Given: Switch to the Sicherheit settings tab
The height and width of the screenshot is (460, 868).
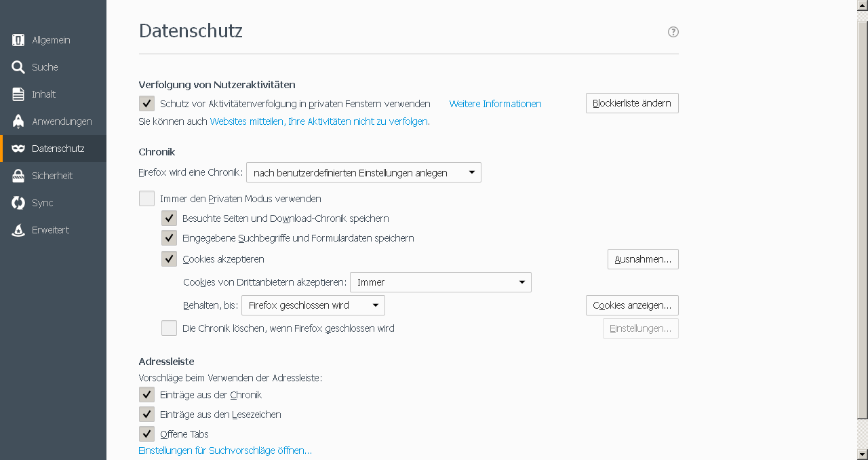Looking at the screenshot, I should tap(52, 176).
